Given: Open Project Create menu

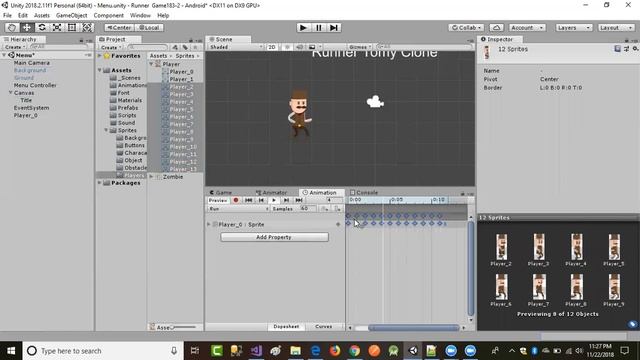Looking at the screenshot, I should pyautogui.click(x=111, y=47).
